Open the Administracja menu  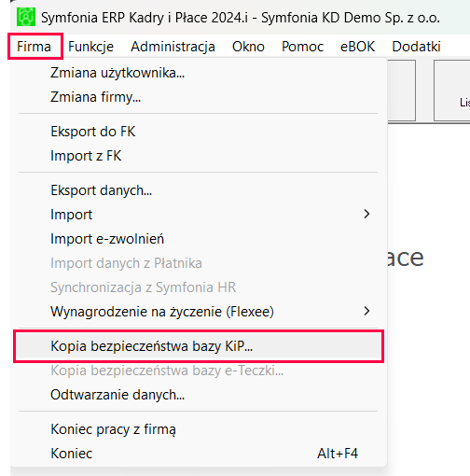[x=173, y=47]
